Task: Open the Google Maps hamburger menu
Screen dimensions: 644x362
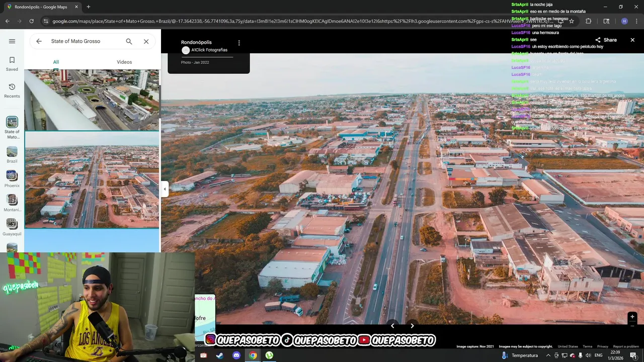Action: [x=12, y=41]
